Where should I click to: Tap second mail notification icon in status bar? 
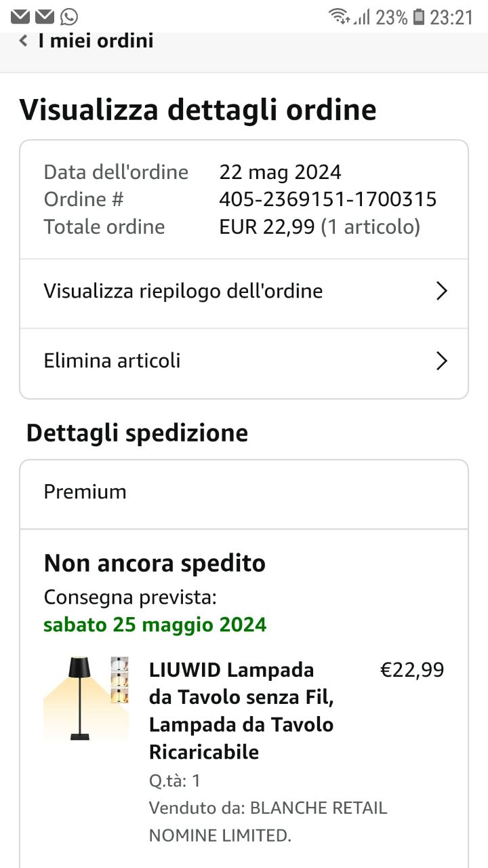[45, 17]
